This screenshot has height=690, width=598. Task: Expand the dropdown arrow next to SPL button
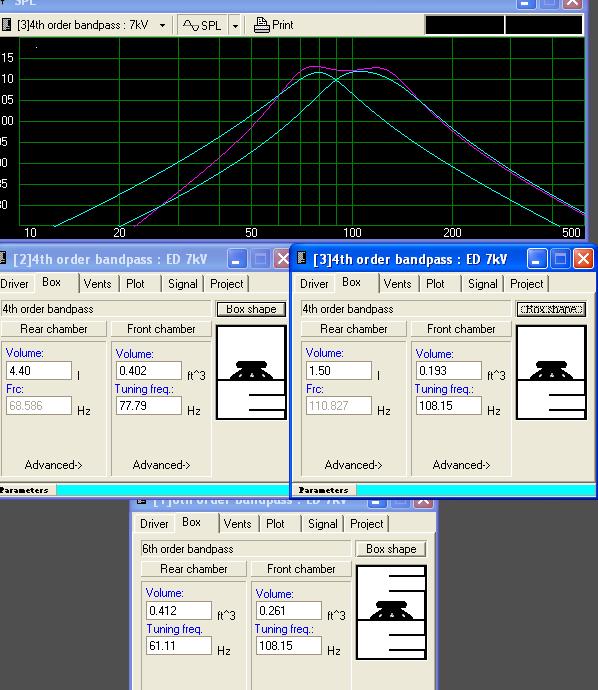pos(235,26)
